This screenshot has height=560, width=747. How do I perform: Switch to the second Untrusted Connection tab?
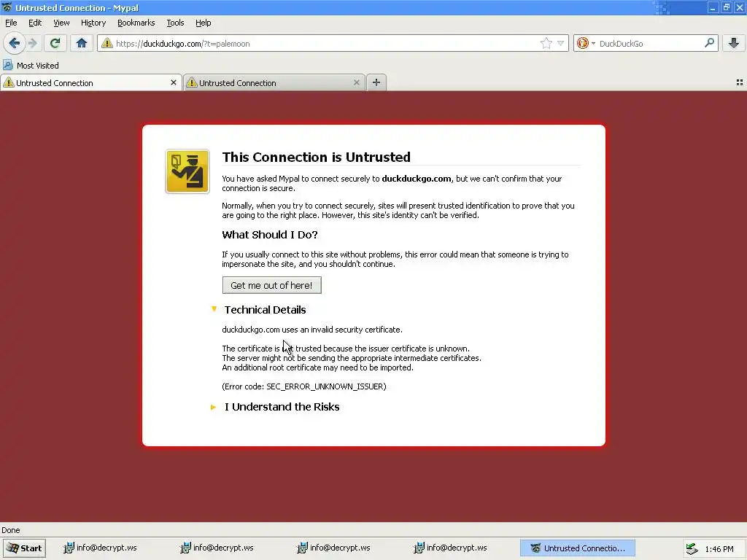coord(274,83)
